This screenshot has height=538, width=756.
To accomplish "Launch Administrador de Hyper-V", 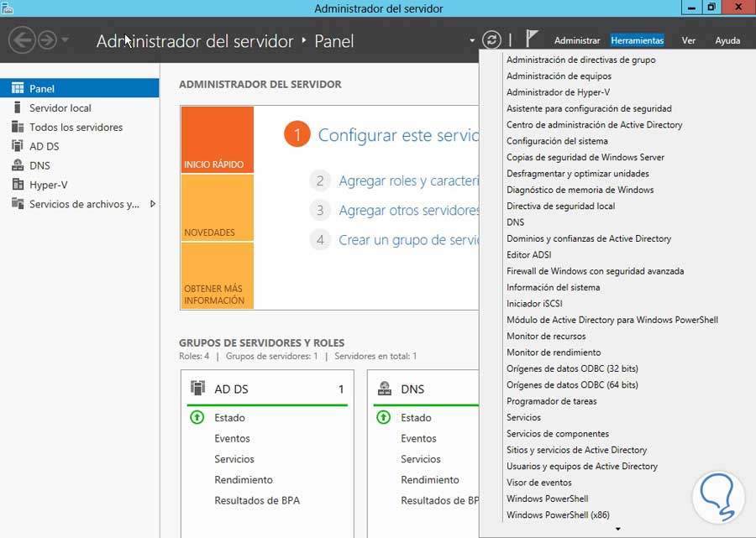I will click(x=558, y=92).
